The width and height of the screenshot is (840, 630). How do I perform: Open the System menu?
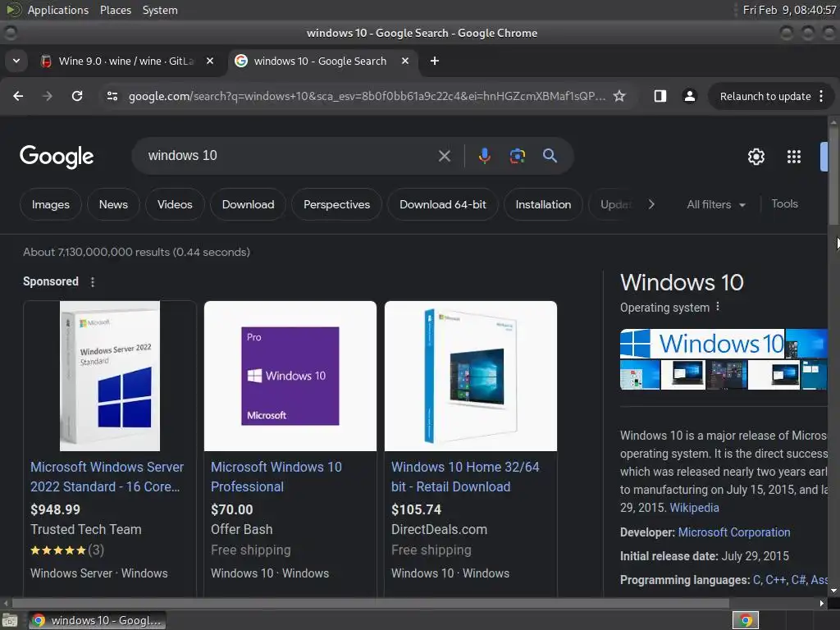[x=160, y=10]
